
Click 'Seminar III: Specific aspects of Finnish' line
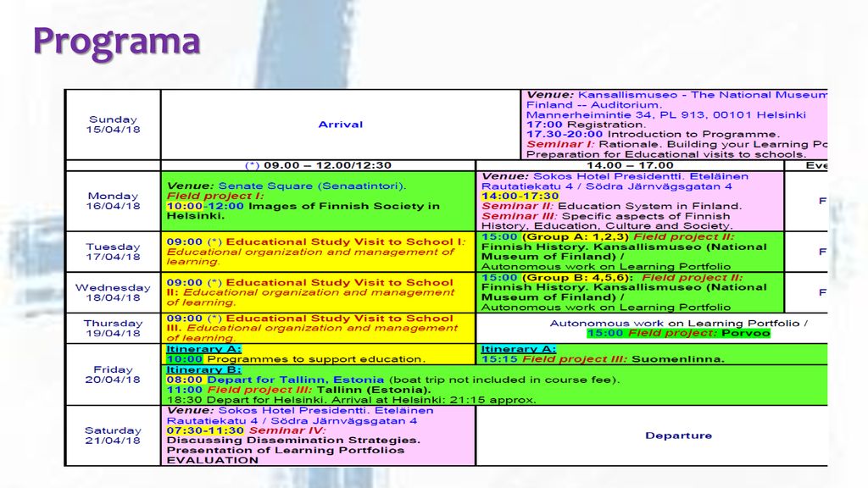(605, 216)
